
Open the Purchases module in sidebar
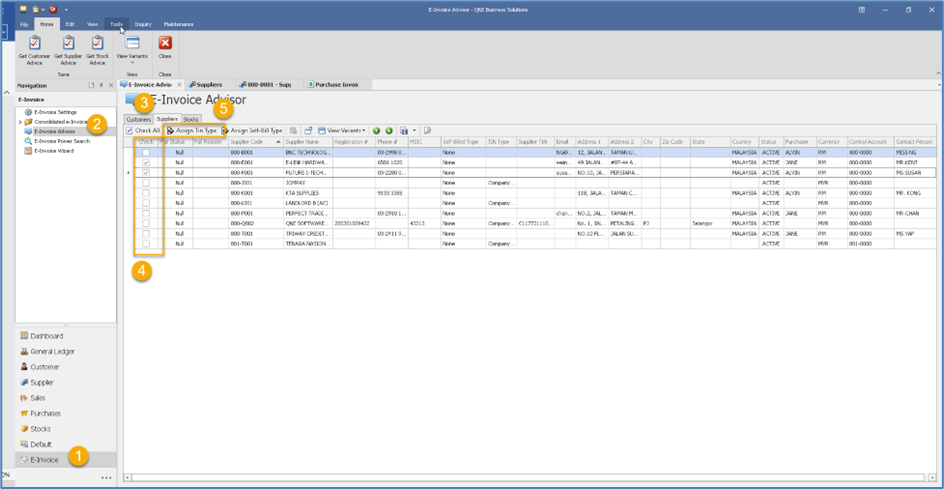point(45,413)
